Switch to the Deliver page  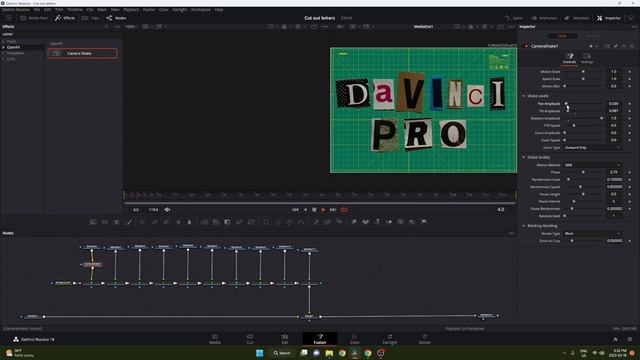[424, 339]
